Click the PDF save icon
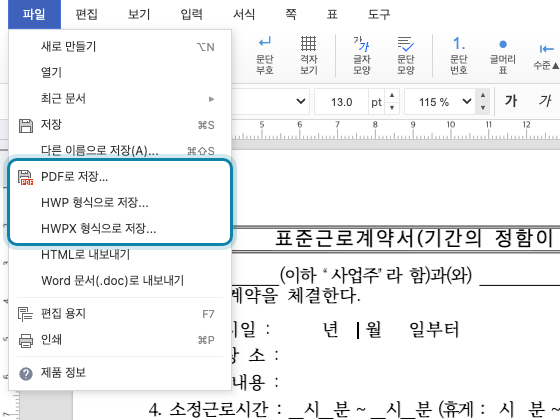Image resolution: width=560 pixels, height=420 pixels. tap(26, 178)
